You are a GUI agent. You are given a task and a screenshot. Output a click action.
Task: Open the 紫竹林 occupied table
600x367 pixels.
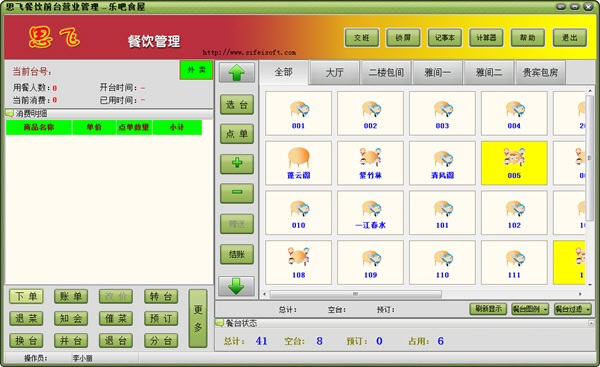coord(370,163)
